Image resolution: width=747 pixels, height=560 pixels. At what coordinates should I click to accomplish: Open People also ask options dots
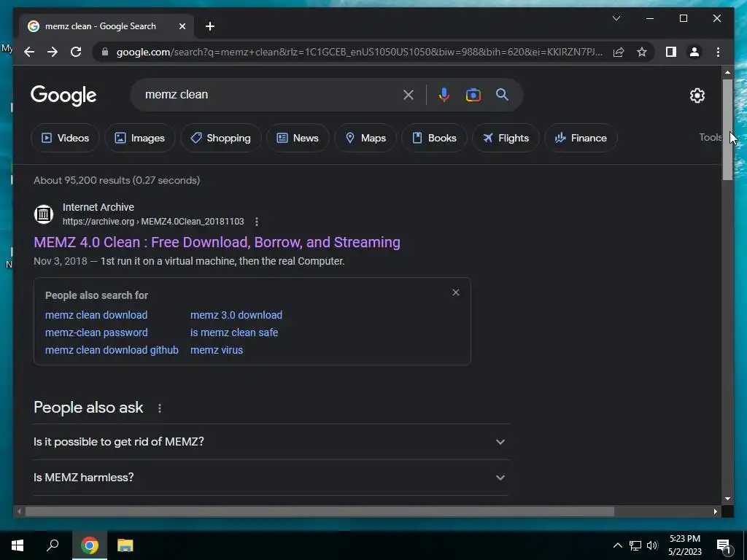click(x=160, y=408)
